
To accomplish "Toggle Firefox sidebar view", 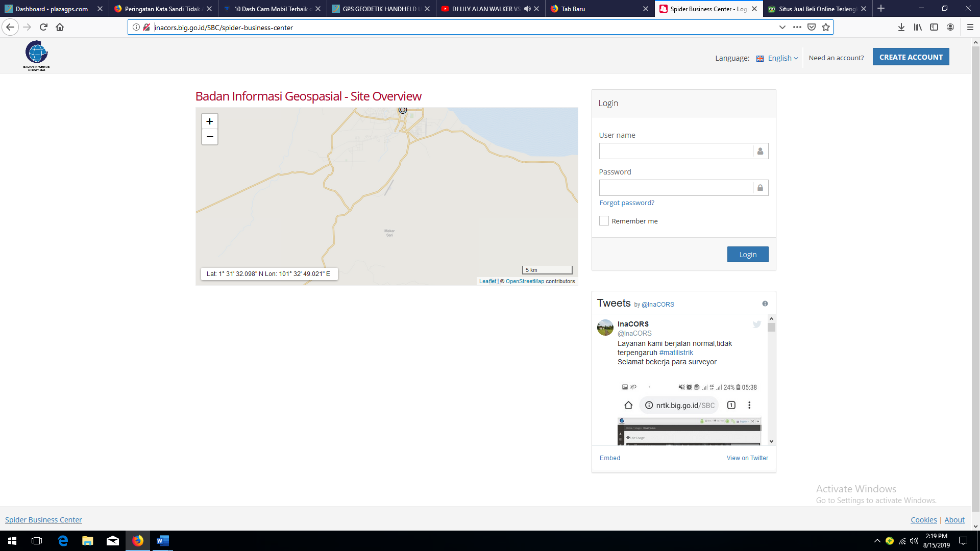I will pos(934,27).
